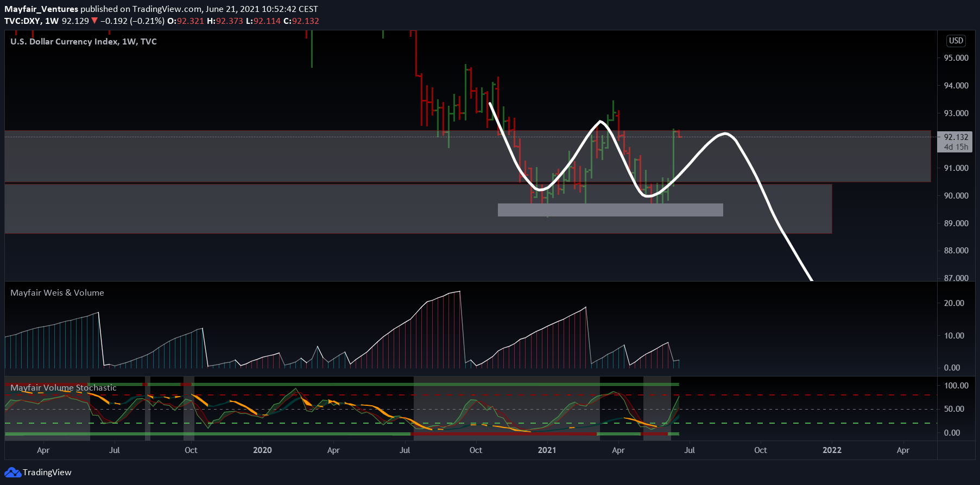Image resolution: width=980 pixels, height=485 pixels.
Task: Click the high value H:92.373
Action: pos(225,21)
